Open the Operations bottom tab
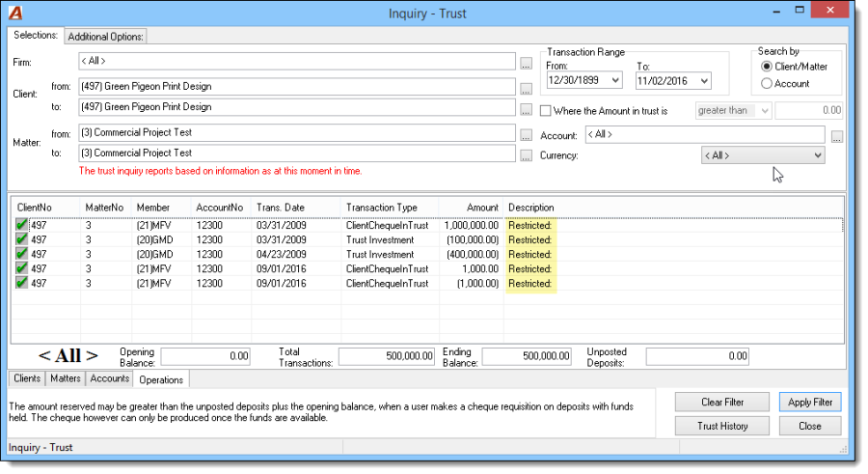The image size is (868, 474). tap(161, 379)
